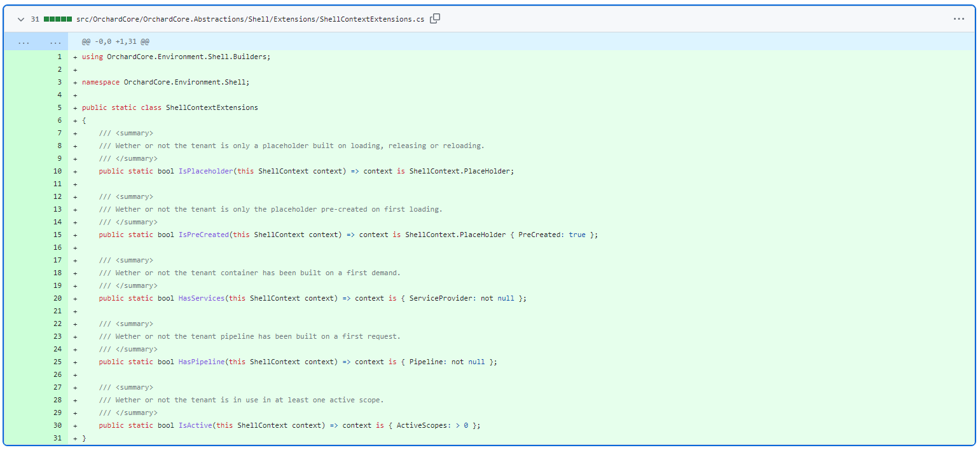Select line number 28
Image resolution: width=980 pixels, height=450 pixels.
pos(57,400)
